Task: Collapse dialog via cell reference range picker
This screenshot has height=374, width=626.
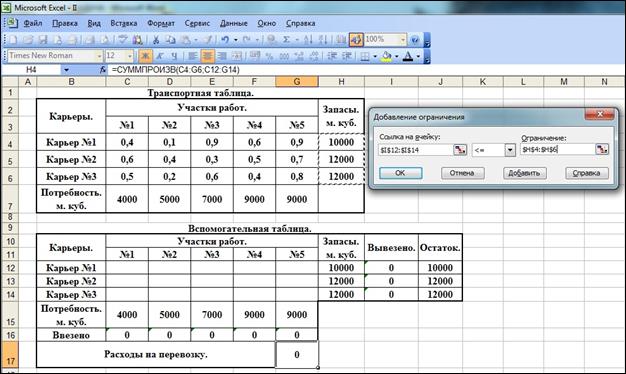Action: coord(460,150)
